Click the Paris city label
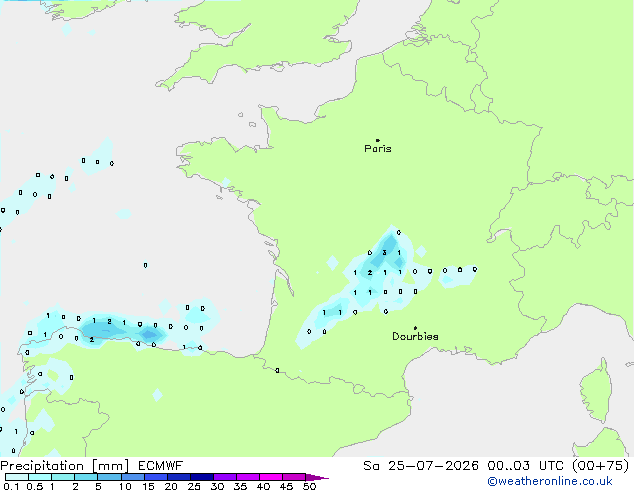The height and width of the screenshot is (490, 634). (378, 149)
